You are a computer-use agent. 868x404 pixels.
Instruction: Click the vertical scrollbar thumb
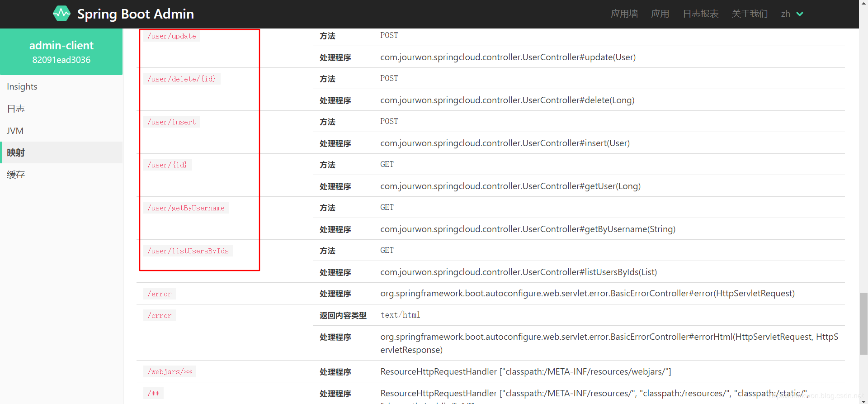point(863,323)
